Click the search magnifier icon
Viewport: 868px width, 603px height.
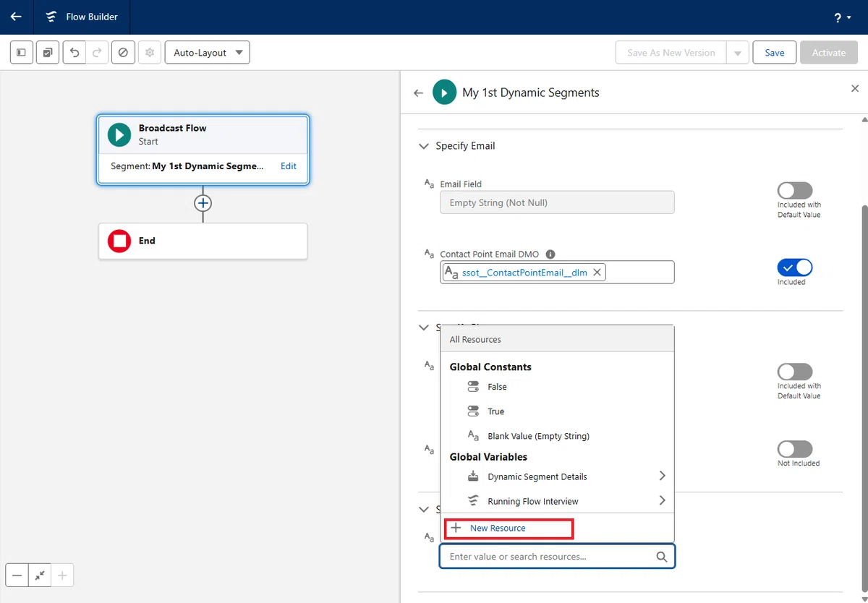tap(661, 557)
